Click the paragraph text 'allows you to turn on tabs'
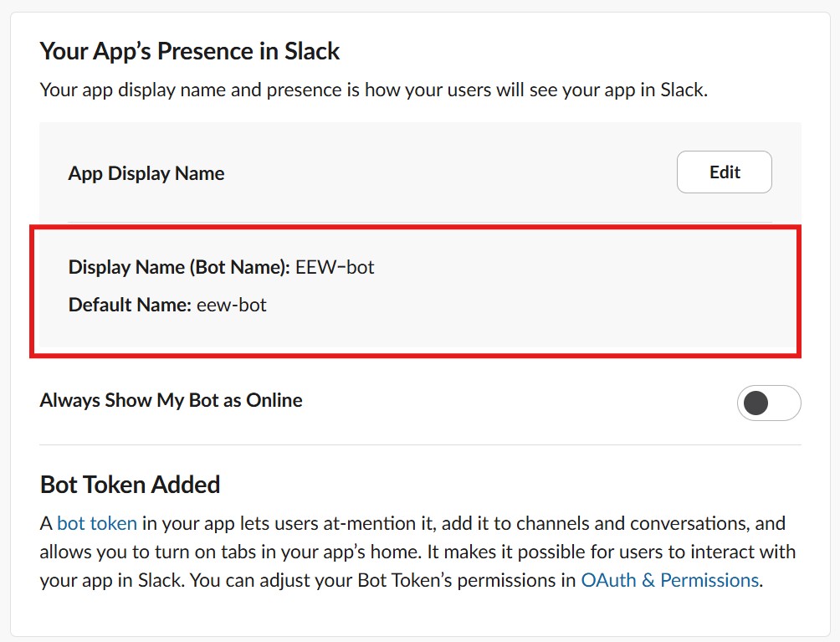The image size is (840, 642). pyautogui.click(x=144, y=552)
